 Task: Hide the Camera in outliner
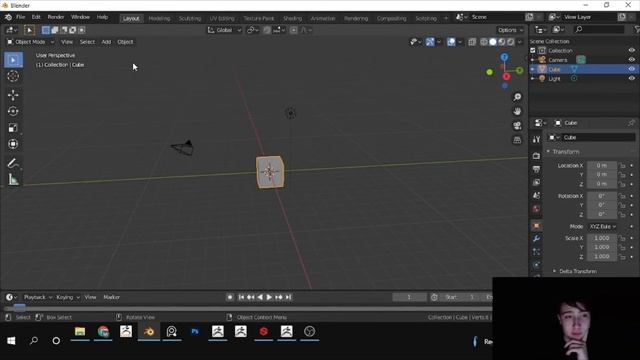coord(631,60)
